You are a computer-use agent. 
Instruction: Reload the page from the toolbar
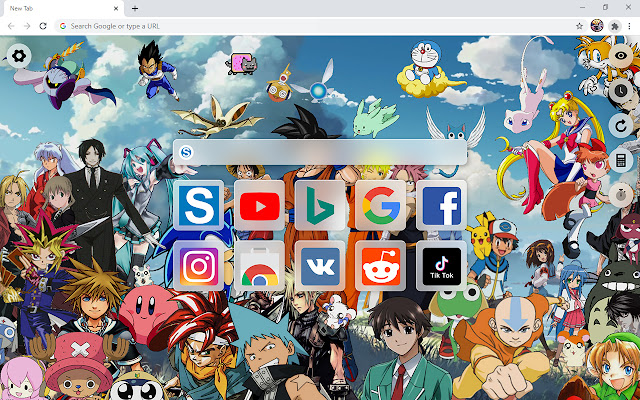[43, 26]
